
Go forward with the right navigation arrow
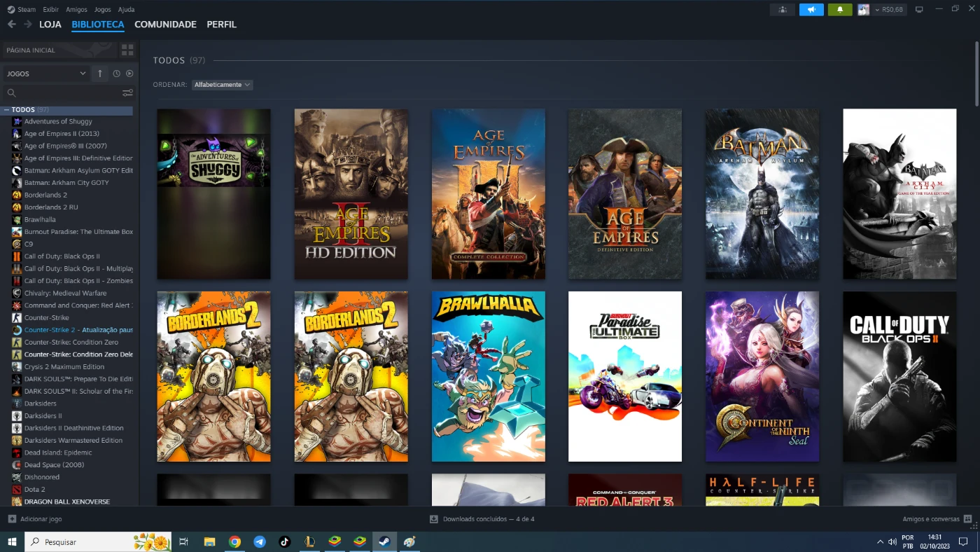click(28, 24)
